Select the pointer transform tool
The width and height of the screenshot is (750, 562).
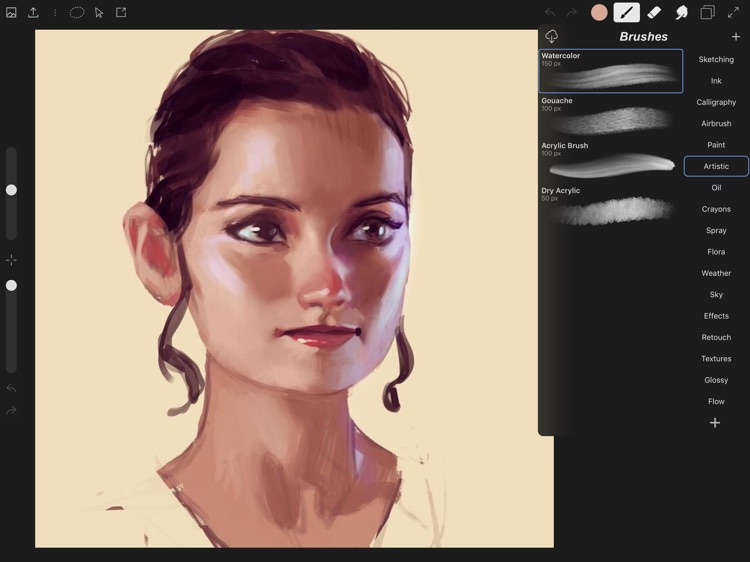pos(99,12)
